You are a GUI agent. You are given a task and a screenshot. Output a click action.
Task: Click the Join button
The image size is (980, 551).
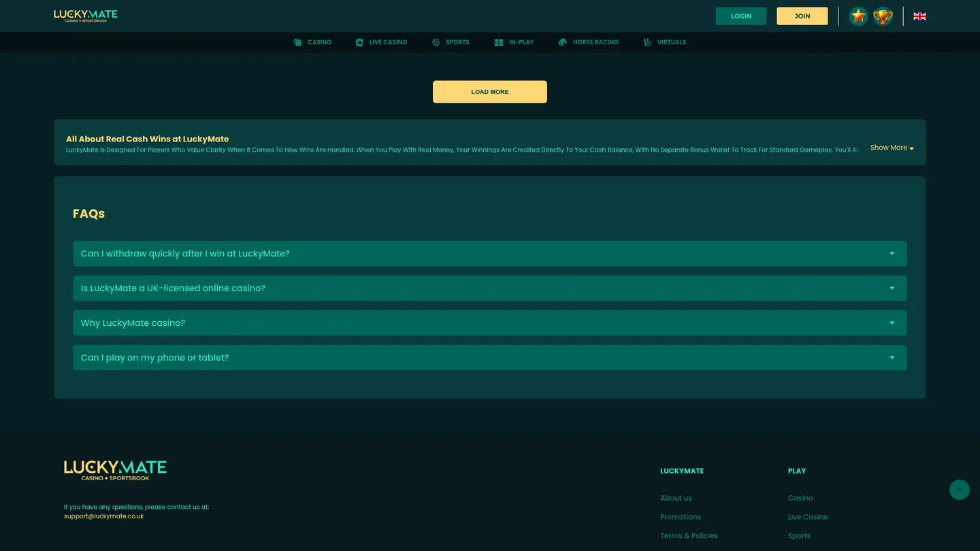(x=802, y=16)
